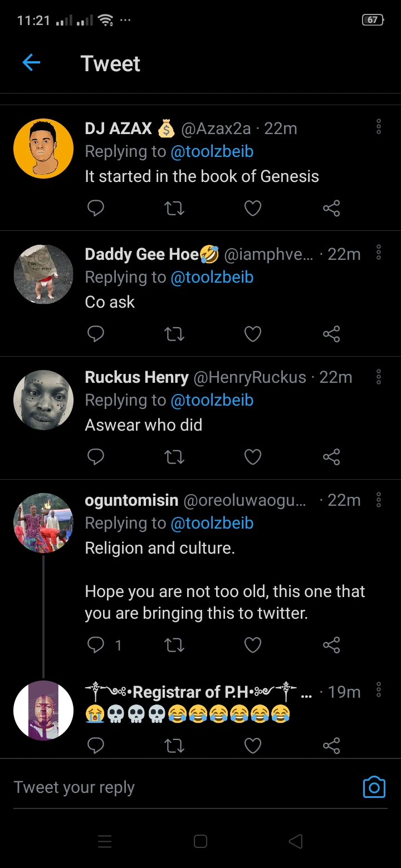Share Ruckus Henry's tweet

[331, 457]
